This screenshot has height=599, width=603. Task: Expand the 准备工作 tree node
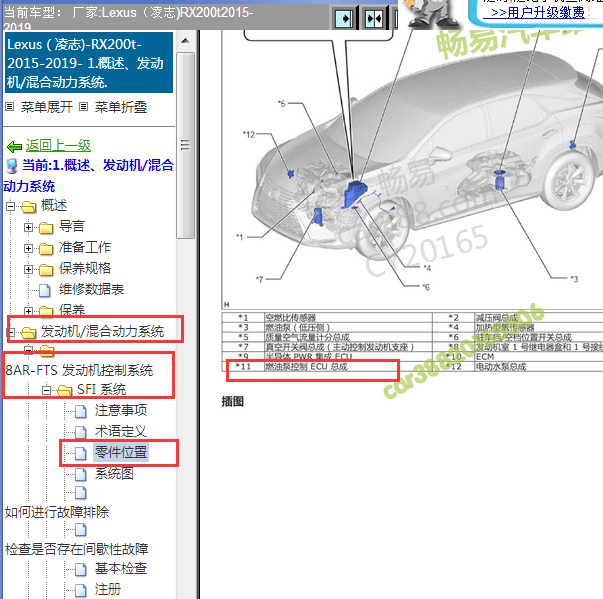click(28, 248)
